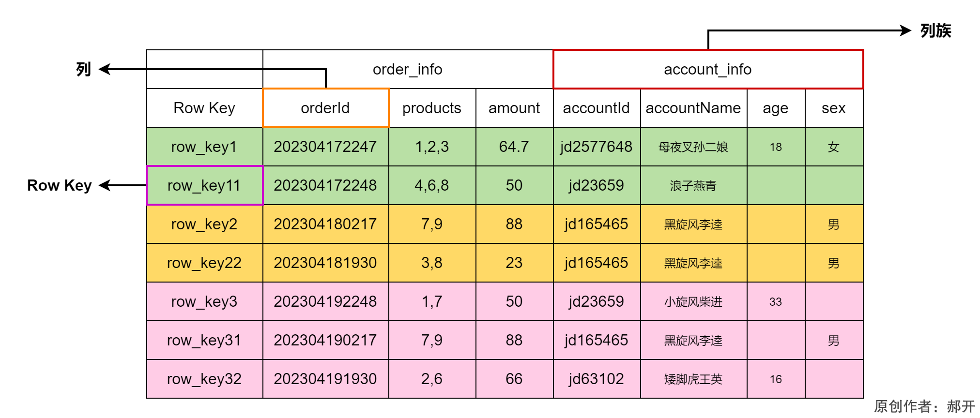Click the row_key2 cell
This screenshot has width=980, height=418.
click(x=204, y=224)
